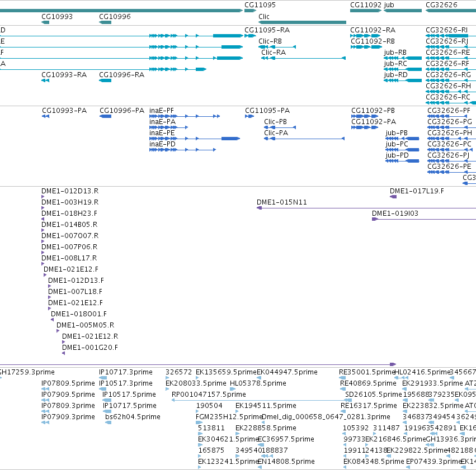This screenshot has height=470, width=476.
Task: Click the DME1-018H23.F clone label
Action: (69, 214)
